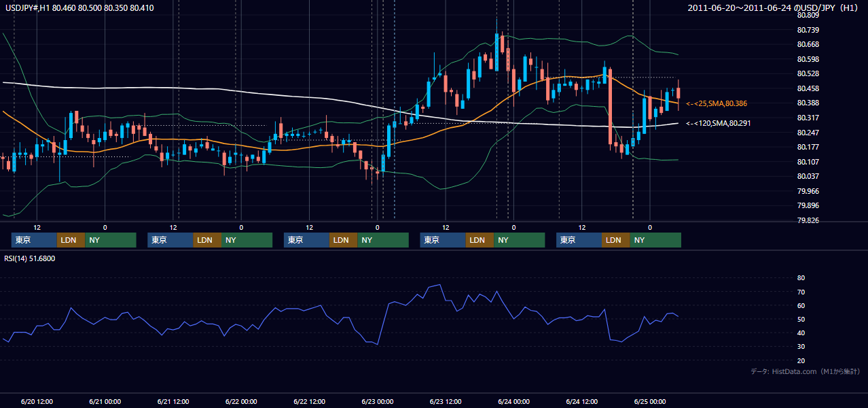The height and width of the screenshot is (408, 868).
Task: Click price axis label 80.317
Action: point(808,118)
